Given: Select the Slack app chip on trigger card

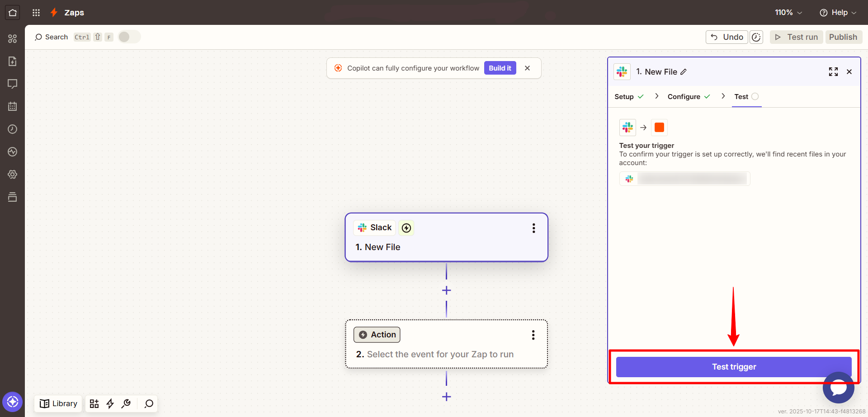Looking at the screenshot, I should pos(374,227).
